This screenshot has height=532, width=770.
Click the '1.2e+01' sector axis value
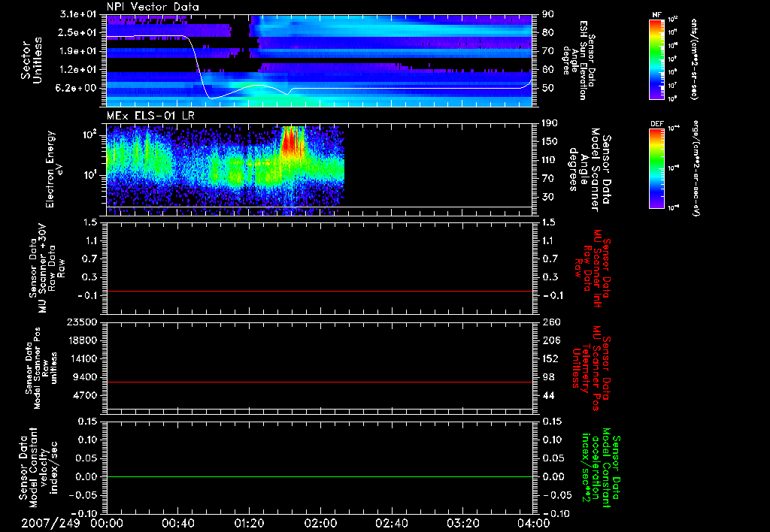point(78,70)
